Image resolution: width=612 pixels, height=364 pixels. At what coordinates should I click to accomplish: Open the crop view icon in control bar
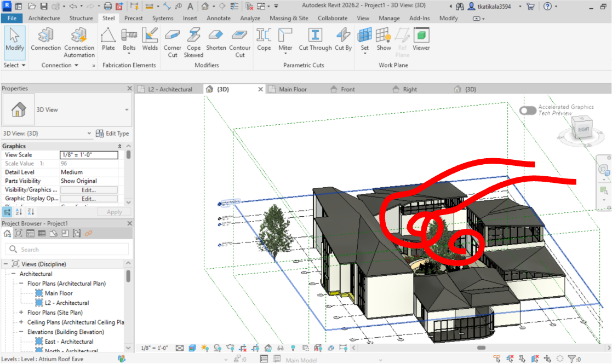(x=243, y=348)
